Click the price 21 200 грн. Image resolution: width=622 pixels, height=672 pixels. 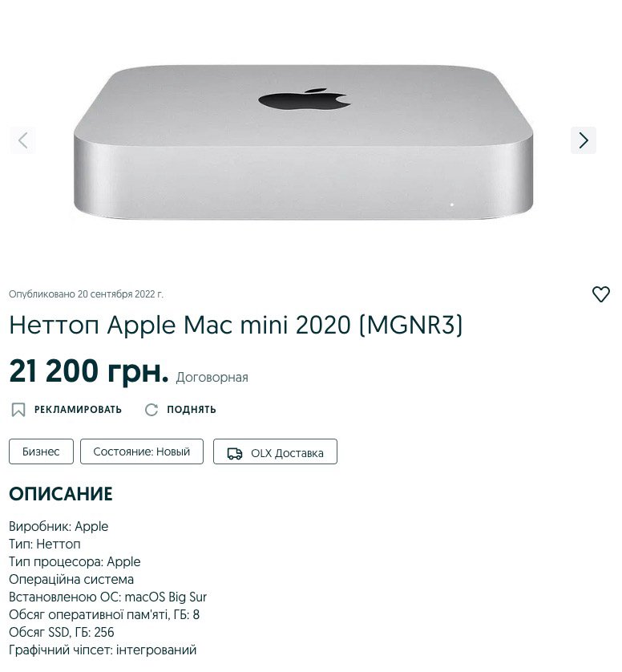(x=89, y=370)
